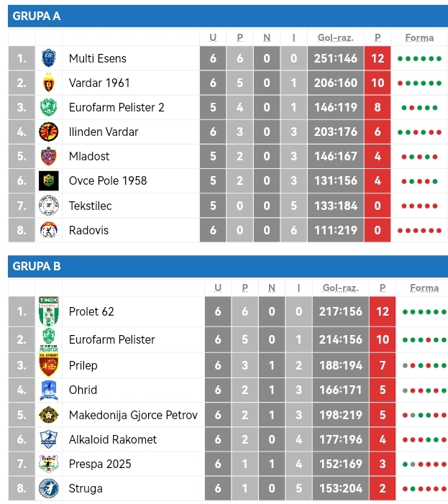Click the Ovce Pole 1958 logo
This screenshot has width=448, height=504.
click(x=48, y=180)
